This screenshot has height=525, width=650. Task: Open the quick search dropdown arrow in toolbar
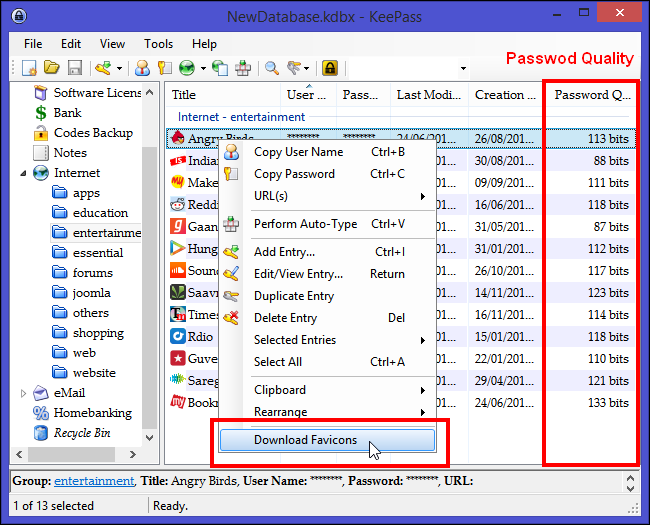click(463, 68)
